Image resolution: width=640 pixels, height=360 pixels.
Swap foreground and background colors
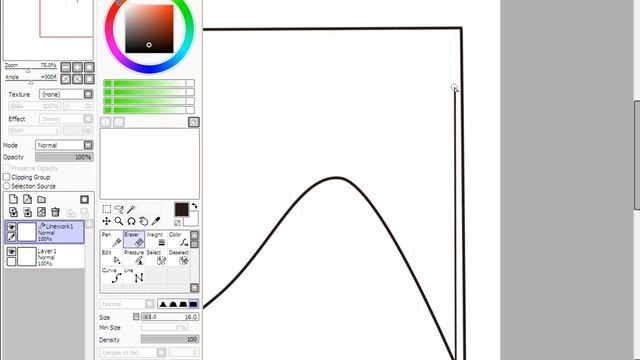pyautogui.click(x=194, y=206)
